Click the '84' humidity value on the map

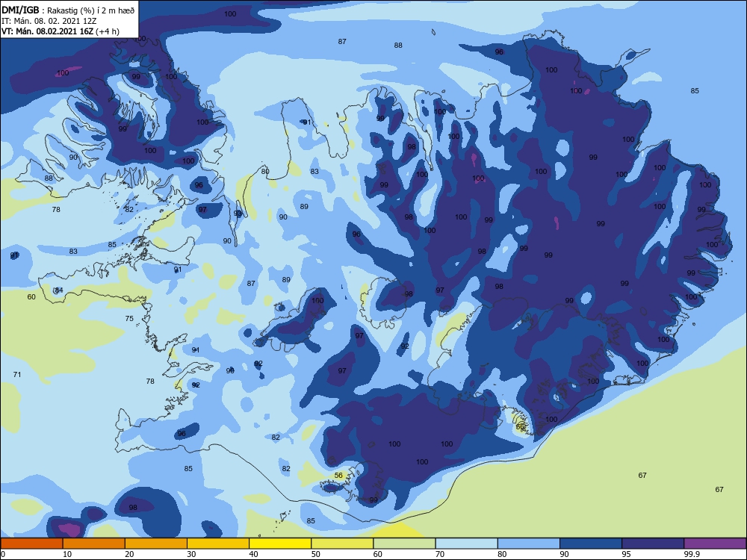(x=58, y=290)
